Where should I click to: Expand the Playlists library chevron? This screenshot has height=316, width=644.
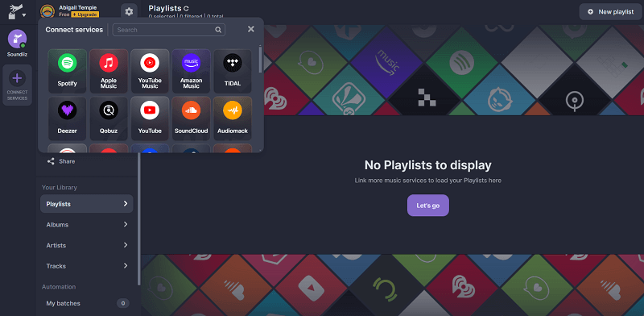pyautogui.click(x=126, y=204)
